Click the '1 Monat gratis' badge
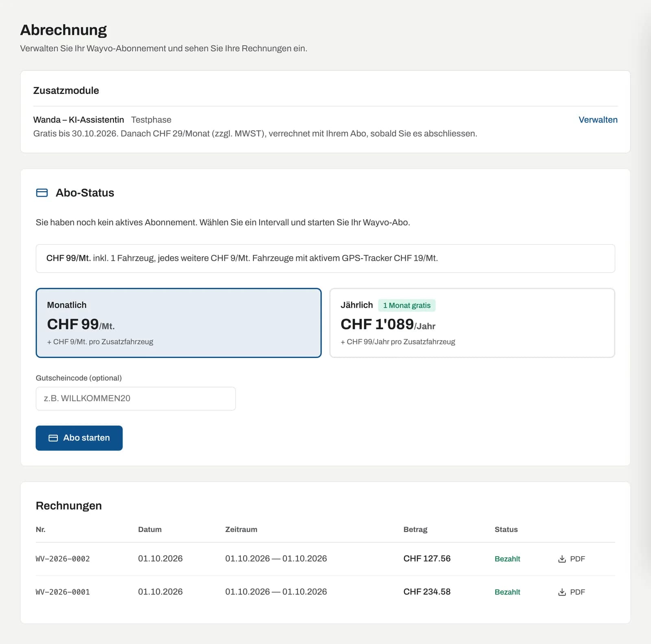Viewport: 651px width, 644px height. (406, 306)
